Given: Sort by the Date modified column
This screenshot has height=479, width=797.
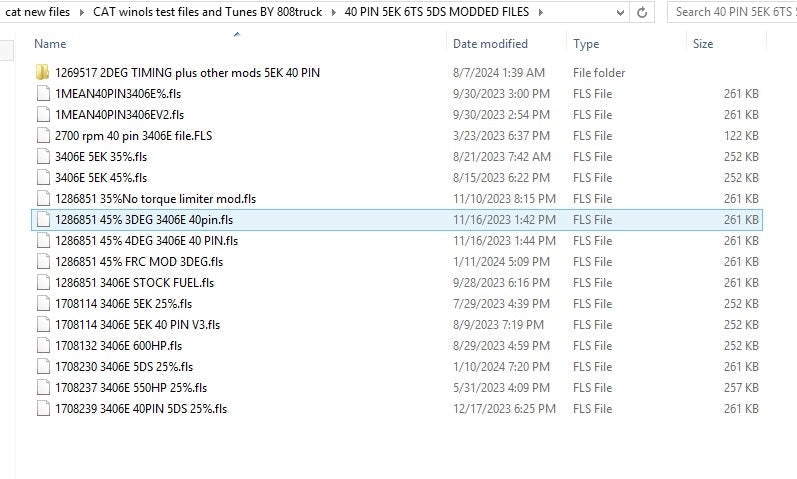Looking at the screenshot, I should click(490, 44).
